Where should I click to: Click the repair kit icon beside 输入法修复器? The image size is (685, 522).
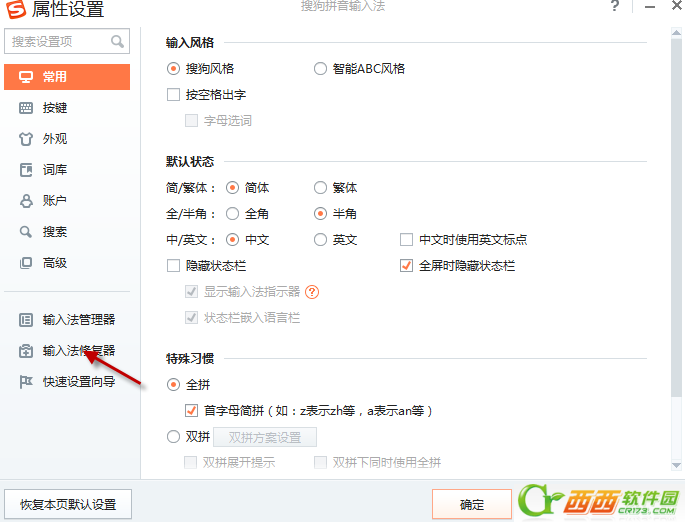26,351
